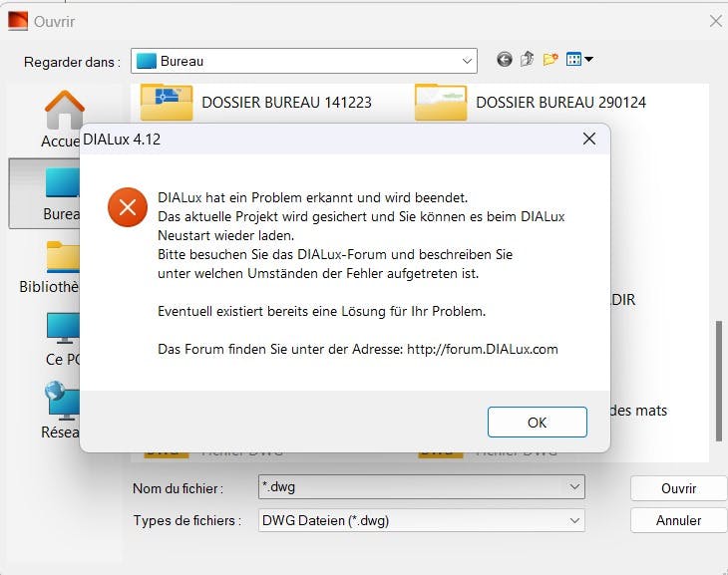Go back to last visited folder icon
728x575 pixels.
[x=505, y=60]
